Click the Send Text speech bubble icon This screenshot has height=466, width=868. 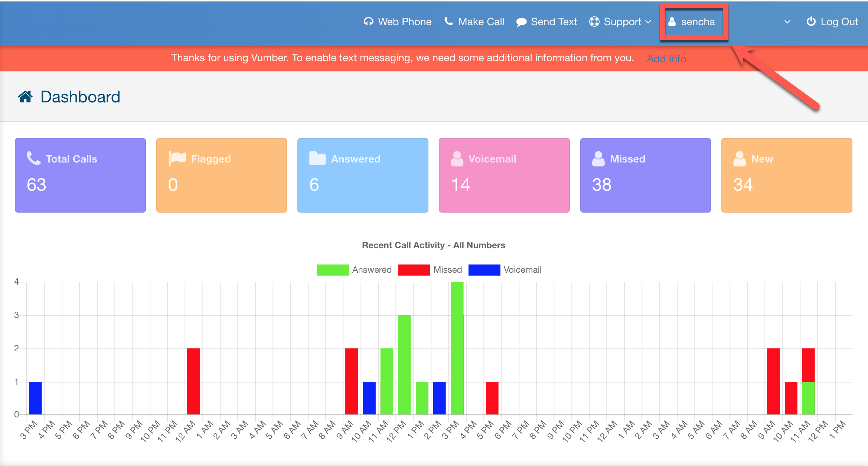click(x=521, y=22)
